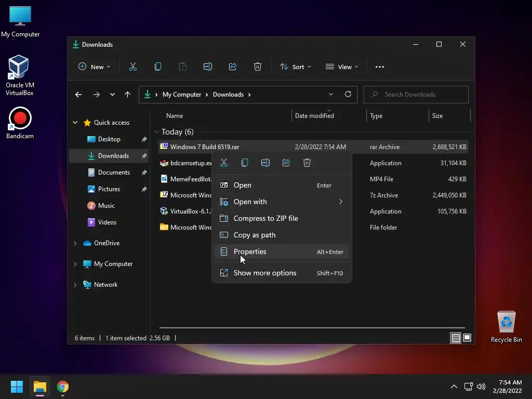Click the Share icon in Explorer toolbar
This screenshot has height=399, width=532.
pyautogui.click(x=233, y=67)
